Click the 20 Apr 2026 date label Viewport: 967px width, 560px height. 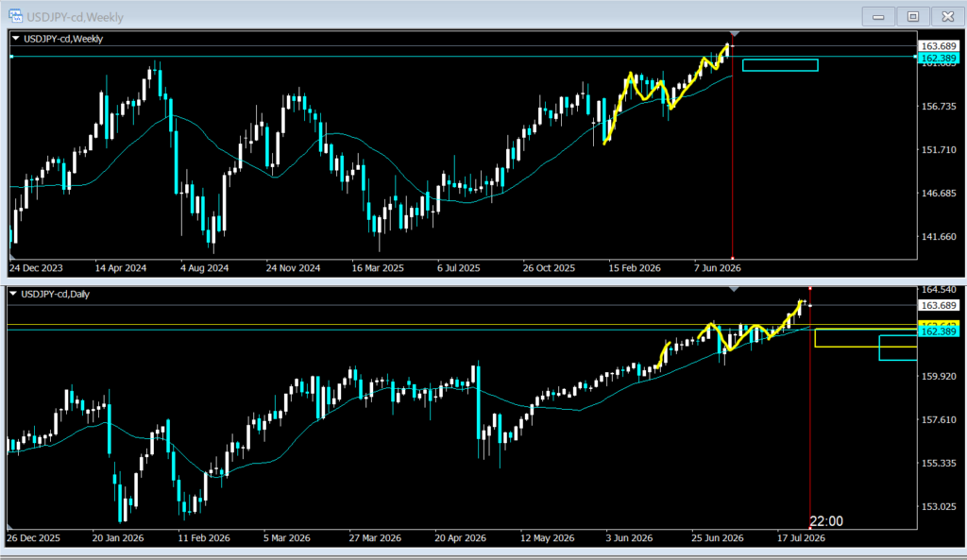pyautogui.click(x=460, y=537)
